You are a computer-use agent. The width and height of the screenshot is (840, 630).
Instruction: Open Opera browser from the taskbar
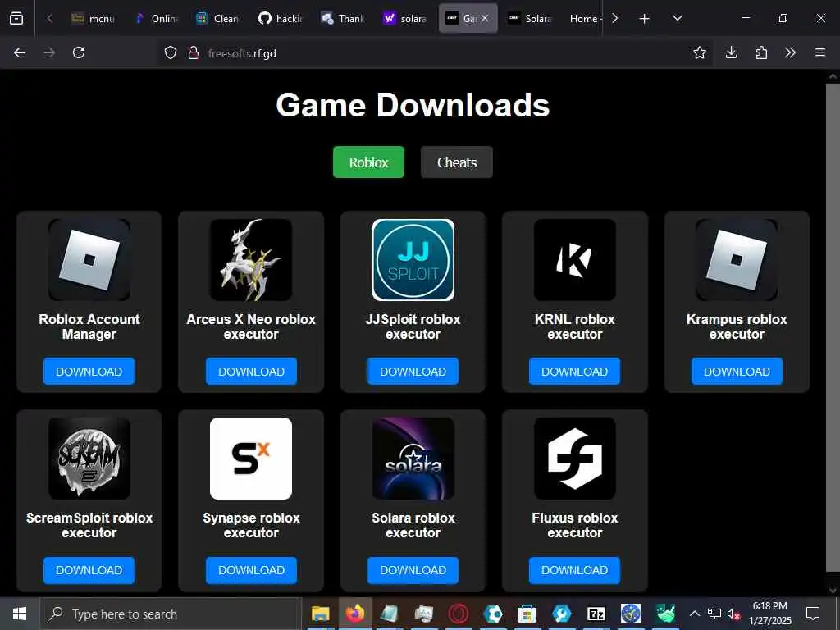click(x=459, y=614)
